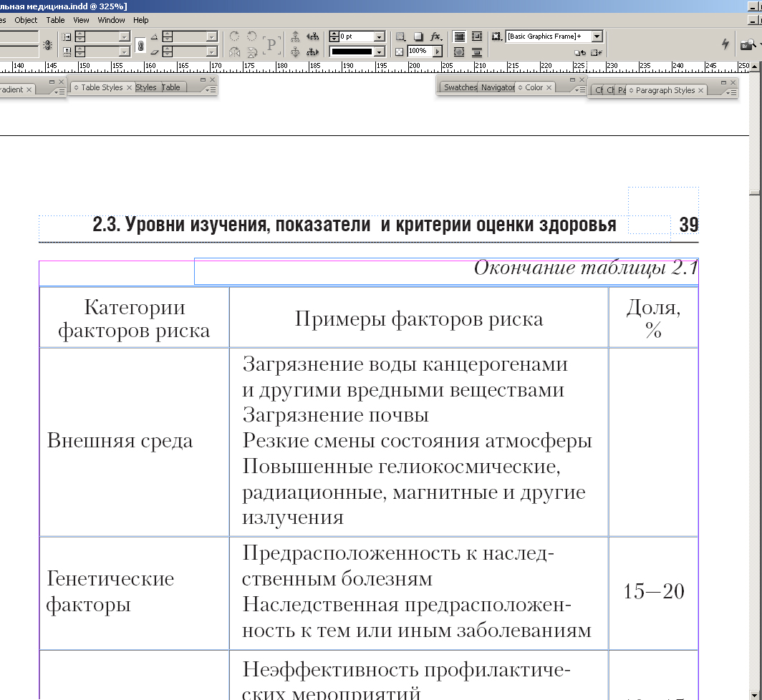Click the stroke weight stepper arrows
The height and width of the screenshot is (700, 762).
pos(334,37)
